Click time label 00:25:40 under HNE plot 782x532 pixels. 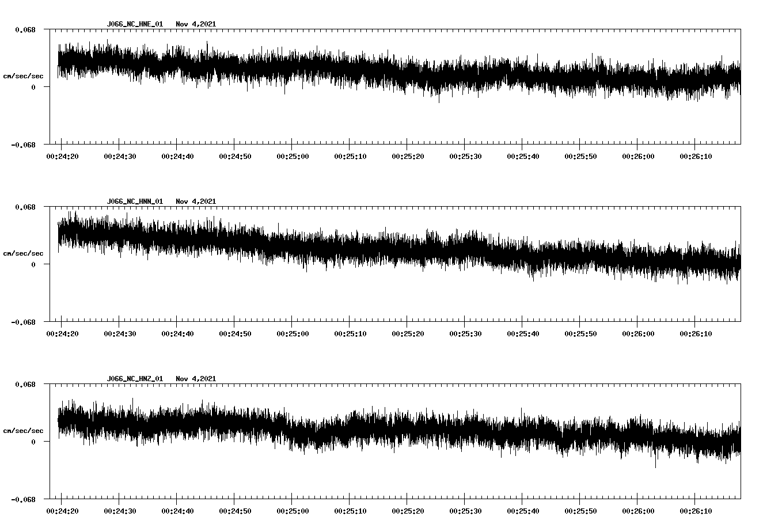pos(523,157)
